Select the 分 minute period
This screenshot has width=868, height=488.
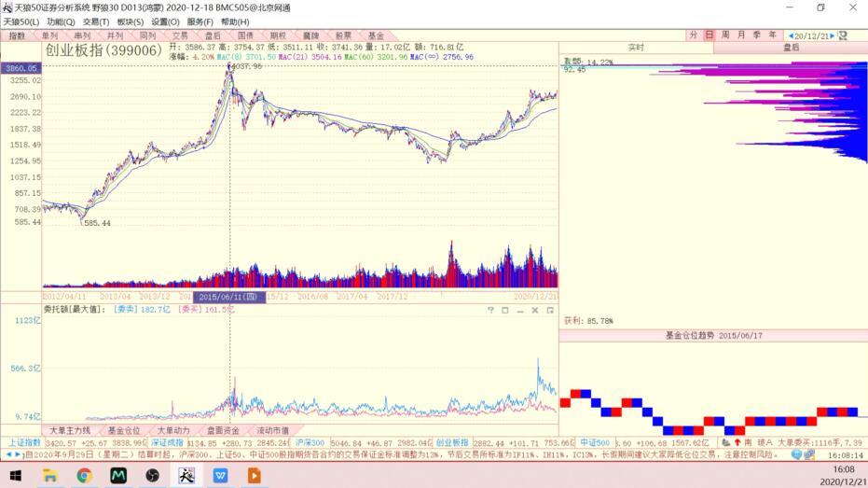click(693, 35)
